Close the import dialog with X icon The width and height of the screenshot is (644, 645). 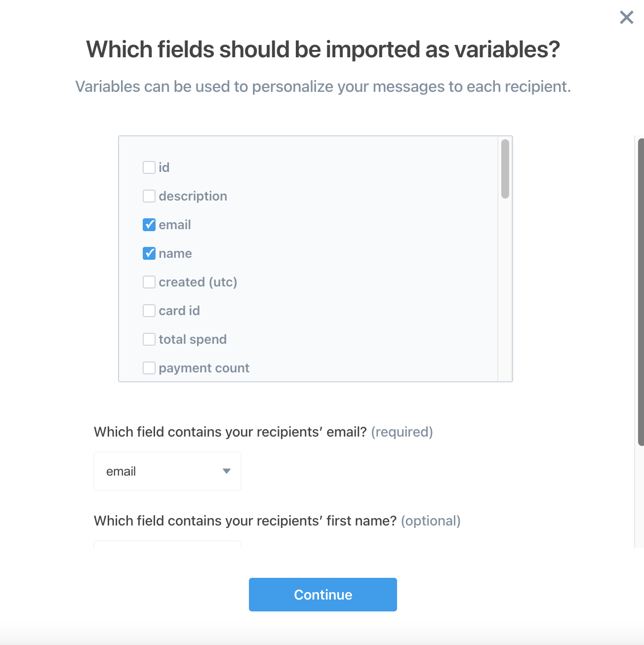[x=626, y=18]
